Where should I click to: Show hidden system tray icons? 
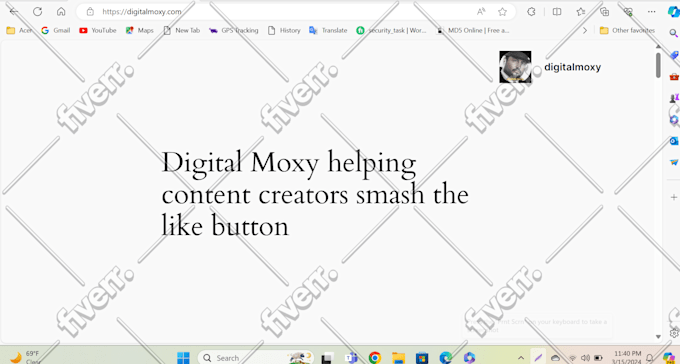tap(521, 358)
